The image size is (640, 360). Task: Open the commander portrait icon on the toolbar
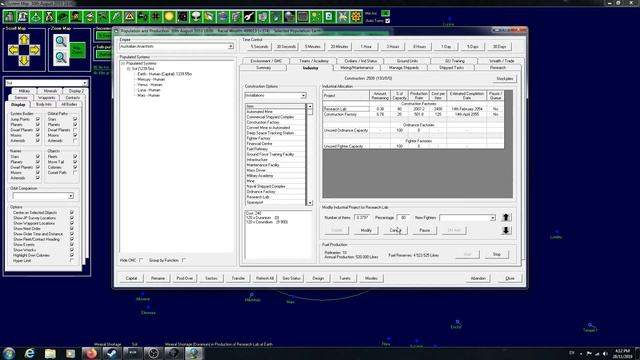point(76,17)
